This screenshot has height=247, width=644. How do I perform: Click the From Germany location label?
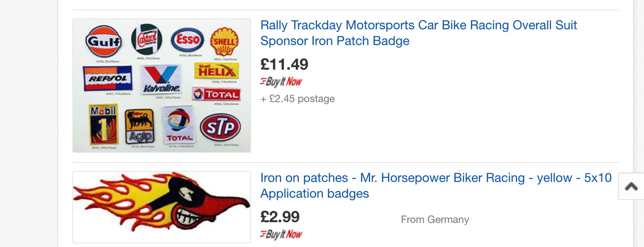(x=435, y=220)
